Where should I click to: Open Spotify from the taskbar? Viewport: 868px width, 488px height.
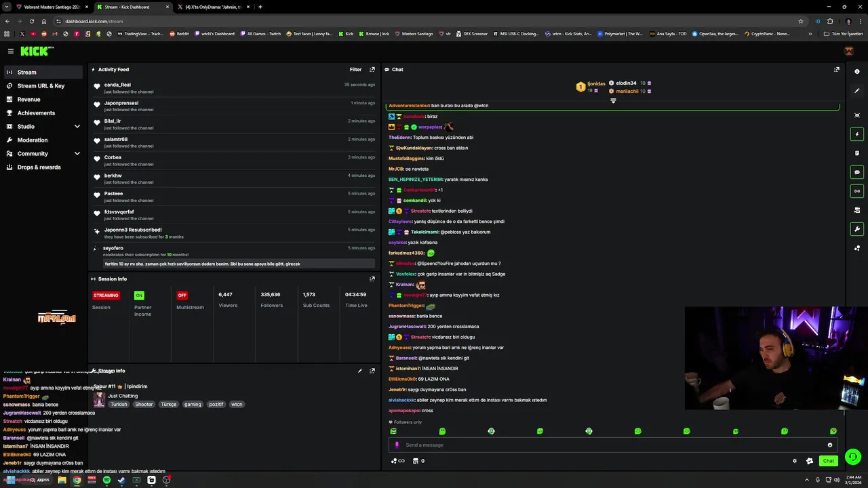[x=106, y=480]
